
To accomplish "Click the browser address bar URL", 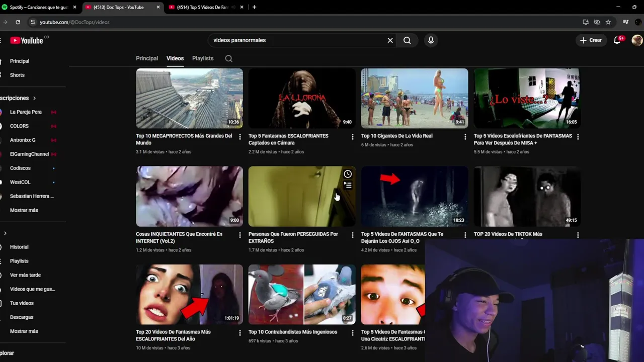I will (74, 22).
